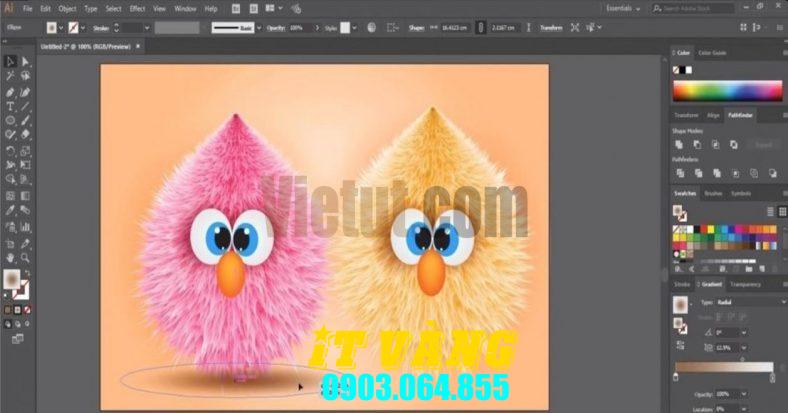Close the Untitled-2 document tab
Viewport: 788px width, 413px height.
click(138, 46)
